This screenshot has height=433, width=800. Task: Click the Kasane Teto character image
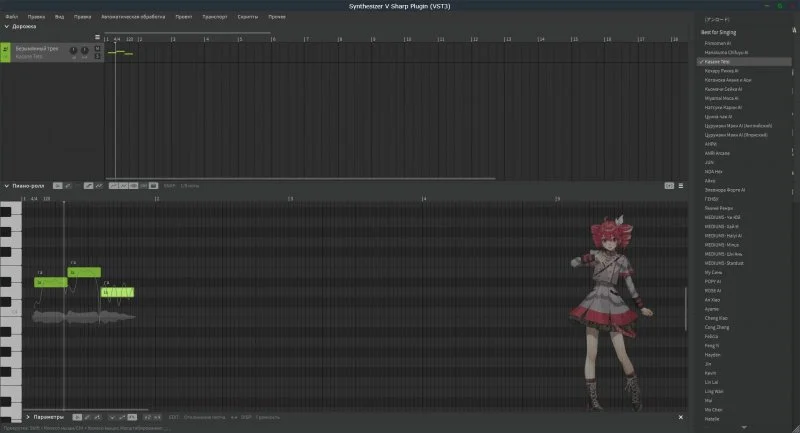click(x=611, y=312)
